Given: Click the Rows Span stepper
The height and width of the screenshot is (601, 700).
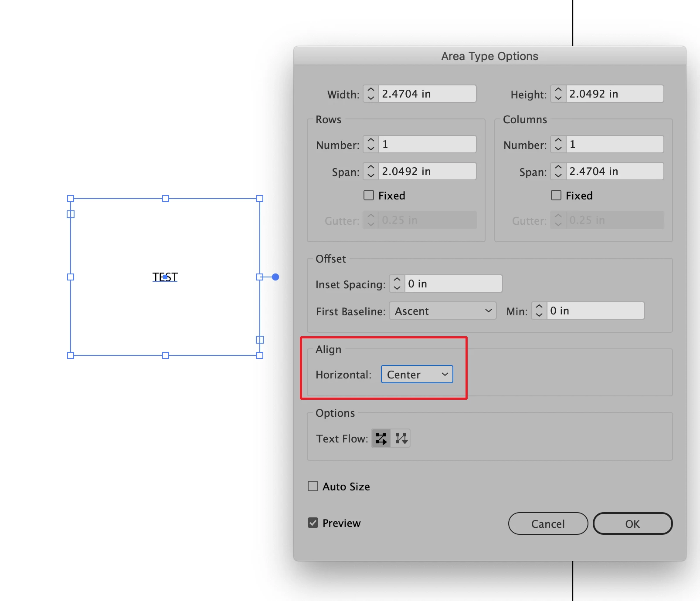Looking at the screenshot, I should pos(371,171).
